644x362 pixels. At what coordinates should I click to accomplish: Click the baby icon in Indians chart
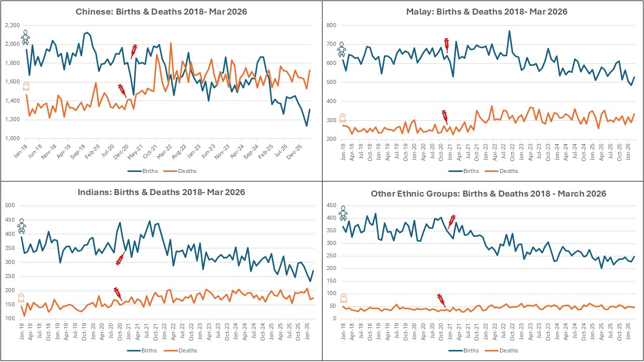tap(22, 226)
